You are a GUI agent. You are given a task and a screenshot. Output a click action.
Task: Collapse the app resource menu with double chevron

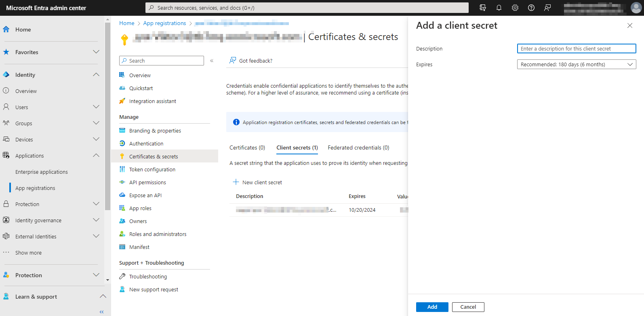click(212, 61)
